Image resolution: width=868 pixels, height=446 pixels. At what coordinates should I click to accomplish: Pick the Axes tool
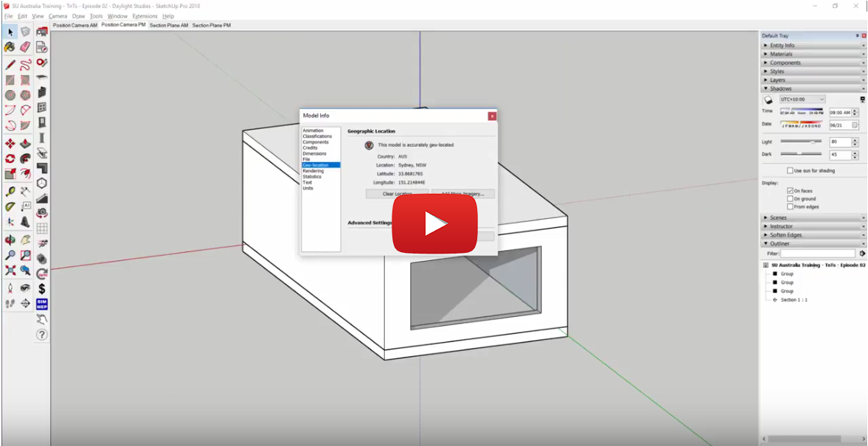click(10, 222)
